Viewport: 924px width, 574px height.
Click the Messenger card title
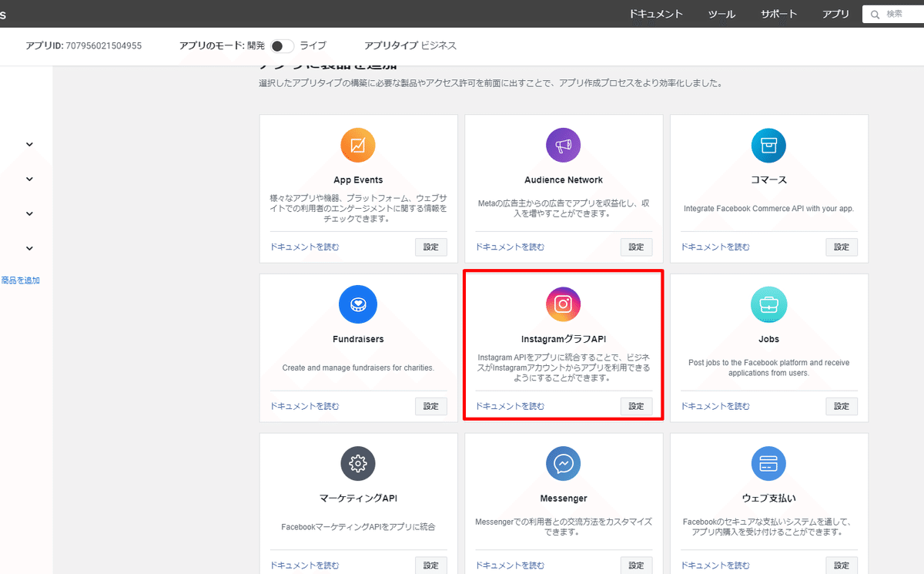pos(564,498)
